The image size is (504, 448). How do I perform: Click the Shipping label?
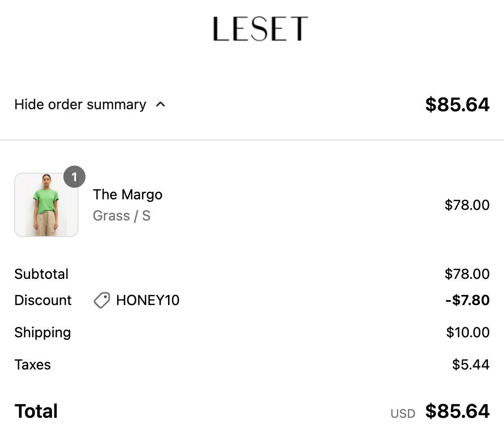point(43,333)
